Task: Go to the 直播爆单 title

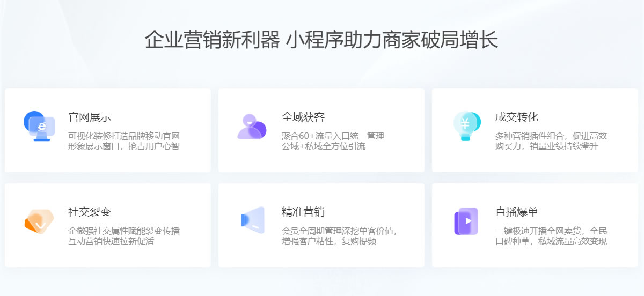Action: tap(517, 212)
